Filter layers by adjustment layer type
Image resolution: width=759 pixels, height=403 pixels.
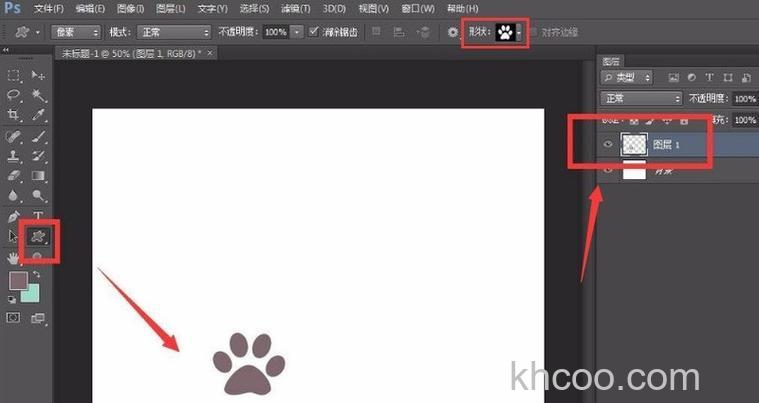pos(692,77)
